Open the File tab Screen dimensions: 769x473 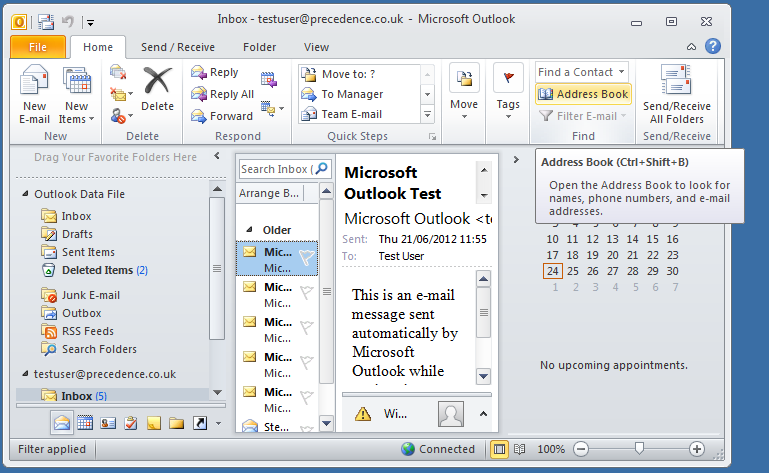click(x=38, y=47)
